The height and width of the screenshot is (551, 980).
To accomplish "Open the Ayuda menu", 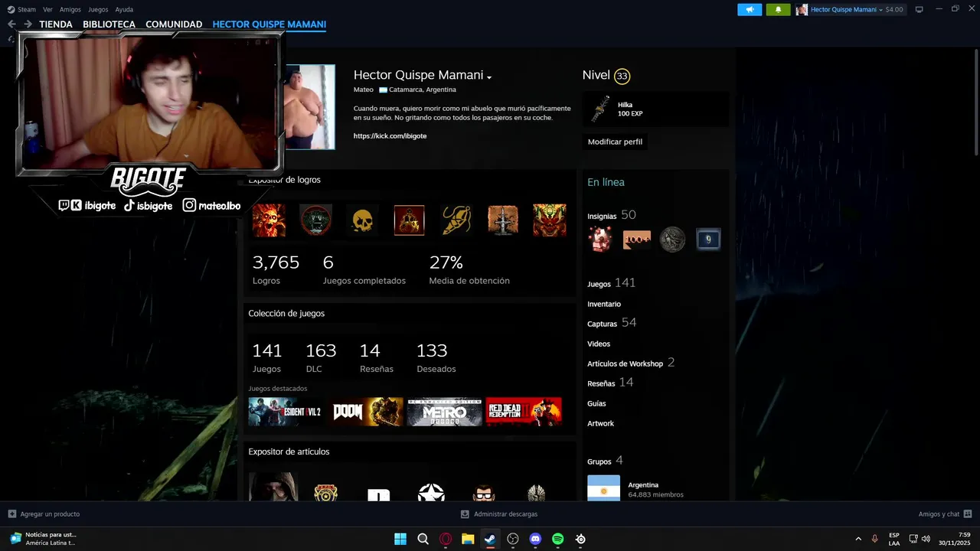I will coord(124,9).
